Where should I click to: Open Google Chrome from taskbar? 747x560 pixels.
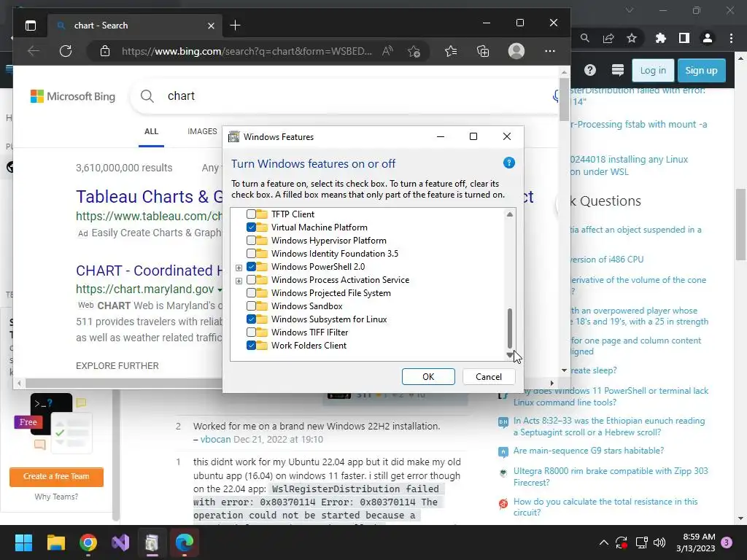click(88, 542)
